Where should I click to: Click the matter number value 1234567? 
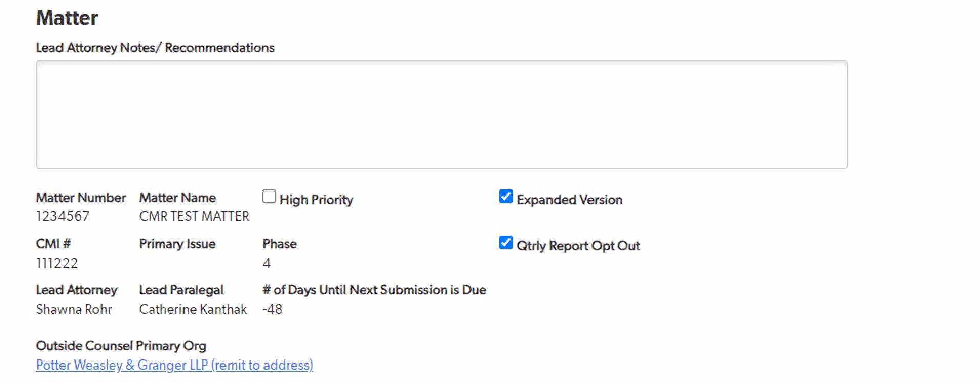click(x=63, y=217)
